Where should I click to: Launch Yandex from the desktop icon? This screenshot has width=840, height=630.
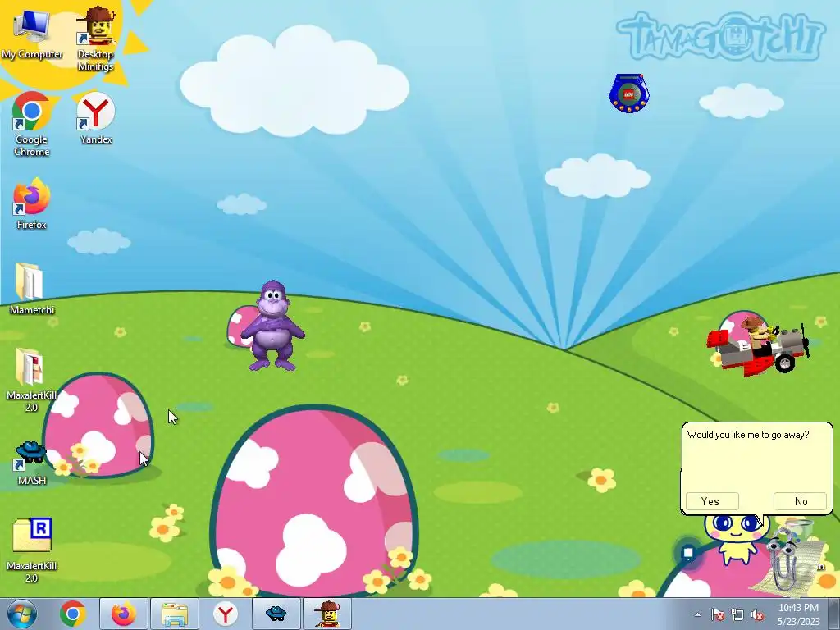[x=95, y=118]
